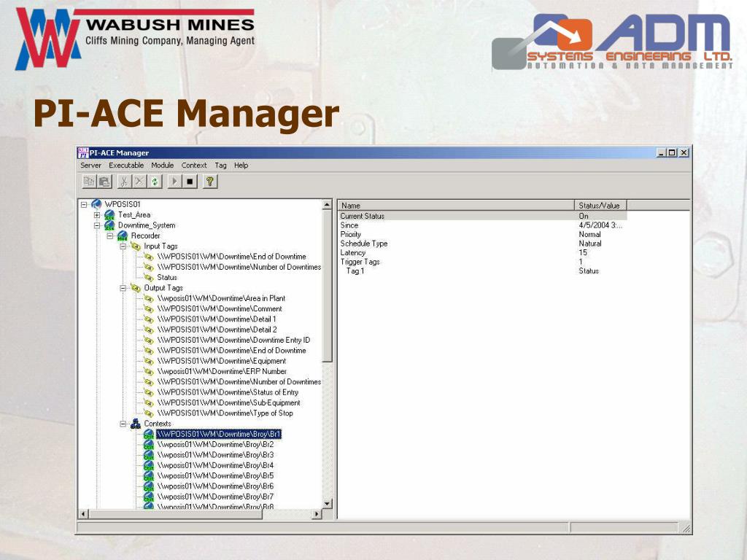Click the Stop square toolbar button
This screenshot has height=560, width=747.
click(x=190, y=182)
